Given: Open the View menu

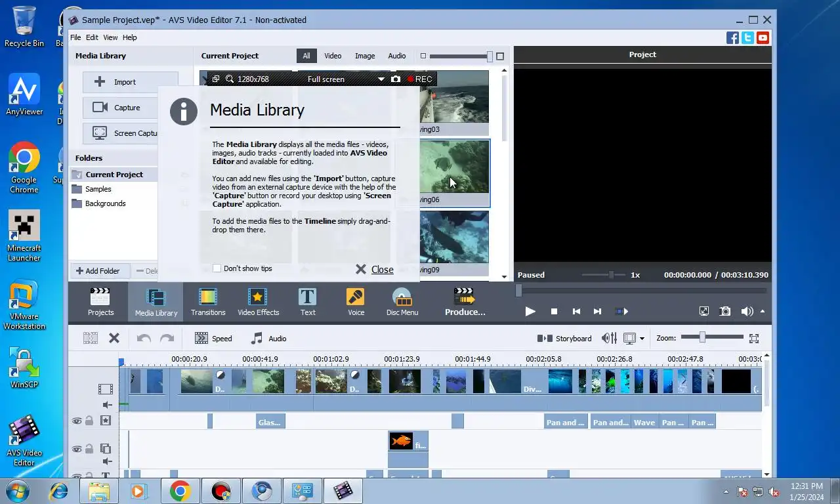Looking at the screenshot, I should (x=110, y=37).
